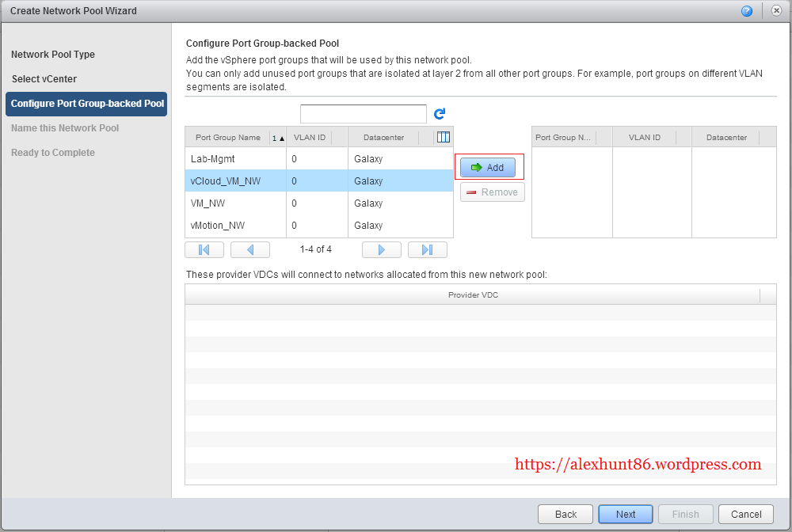Go to previous page of port groups
This screenshot has height=532, width=792.
tap(250, 250)
